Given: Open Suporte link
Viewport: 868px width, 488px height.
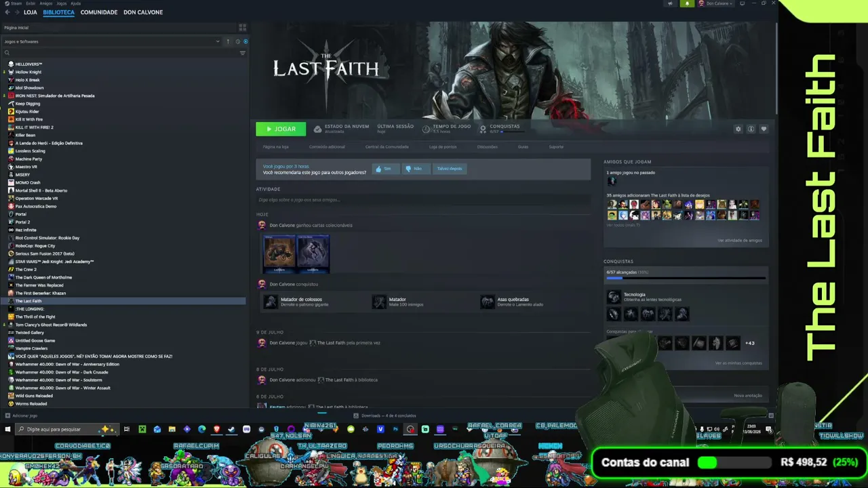Looking at the screenshot, I should [x=556, y=146].
